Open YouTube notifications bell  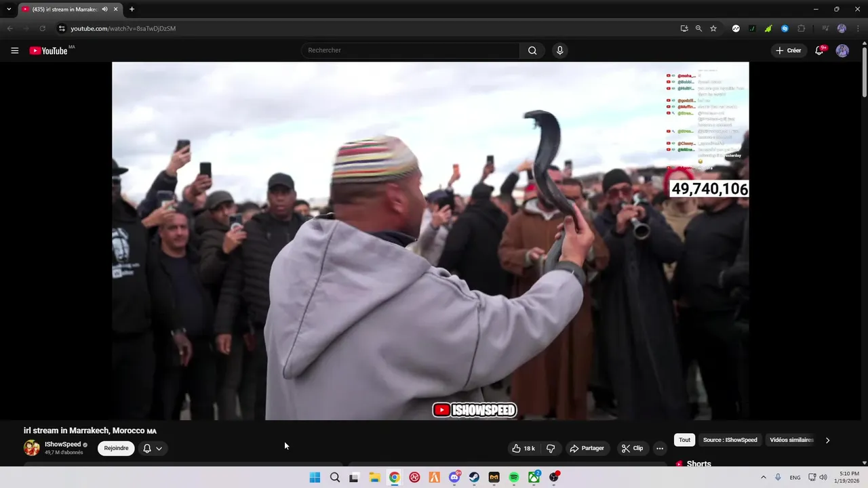[x=819, y=51]
